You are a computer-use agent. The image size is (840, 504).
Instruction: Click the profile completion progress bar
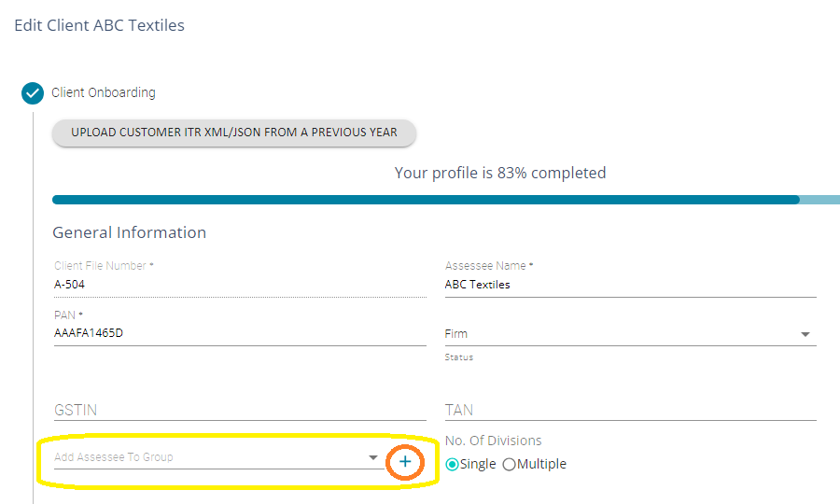click(x=426, y=200)
